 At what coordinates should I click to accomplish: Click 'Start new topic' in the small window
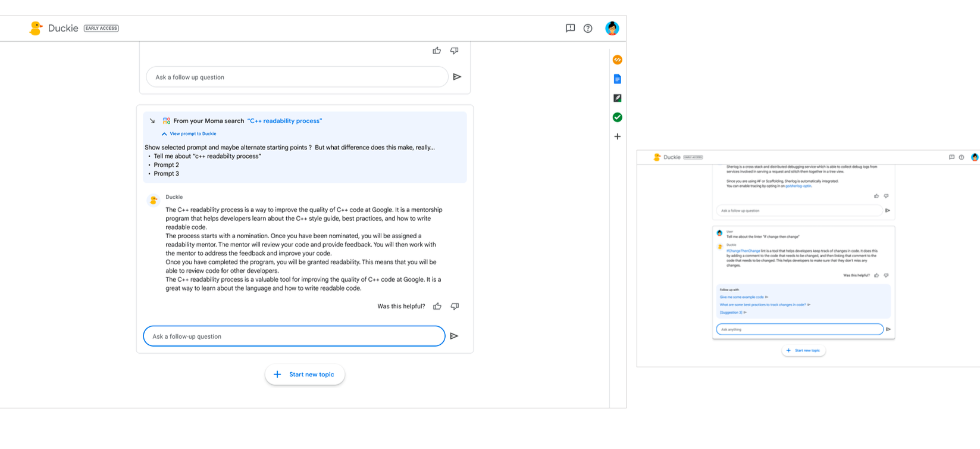pyautogui.click(x=803, y=351)
